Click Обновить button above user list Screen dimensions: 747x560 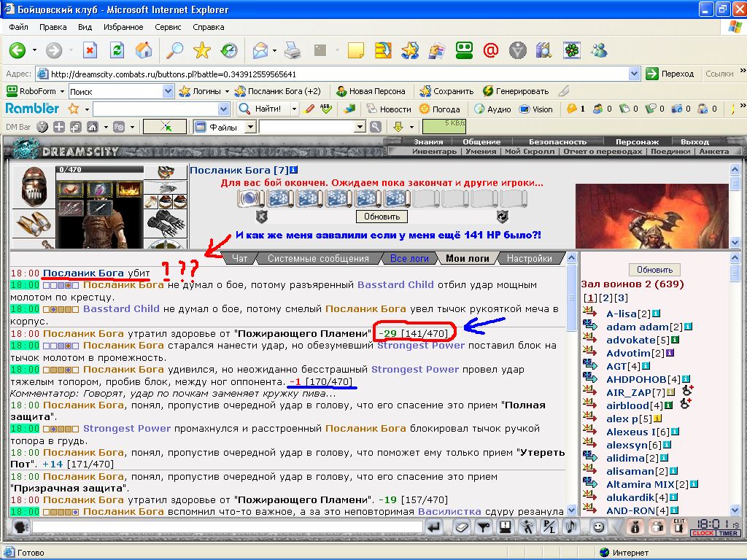click(x=654, y=270)
